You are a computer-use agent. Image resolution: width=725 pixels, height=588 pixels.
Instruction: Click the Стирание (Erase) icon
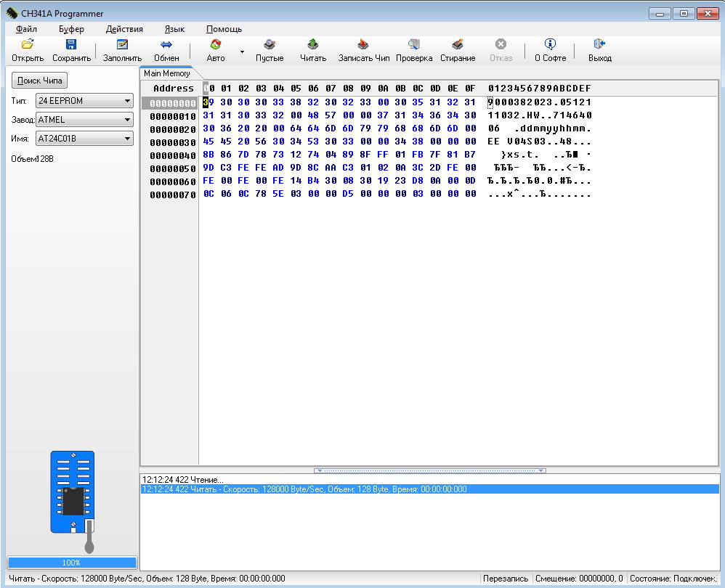[458, 45]
